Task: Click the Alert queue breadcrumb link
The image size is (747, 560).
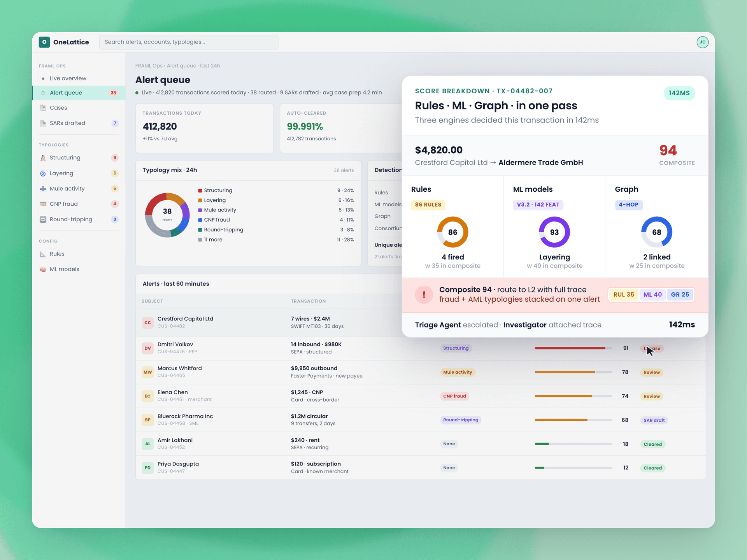Action: (181, 66)
